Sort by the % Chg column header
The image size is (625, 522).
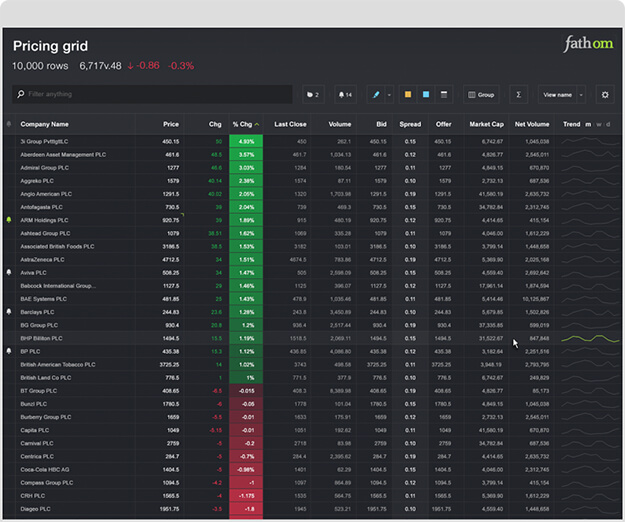[245, 125]
